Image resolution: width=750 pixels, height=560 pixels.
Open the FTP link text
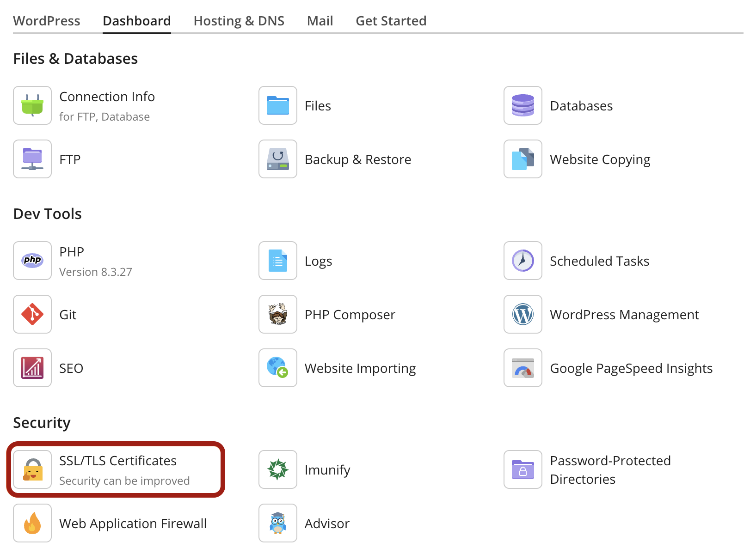click(70, 159)
